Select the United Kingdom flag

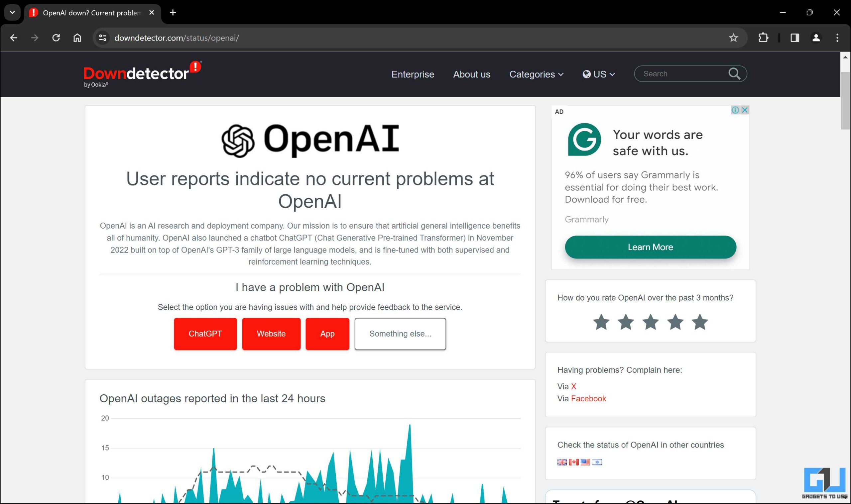pos(562,462)
